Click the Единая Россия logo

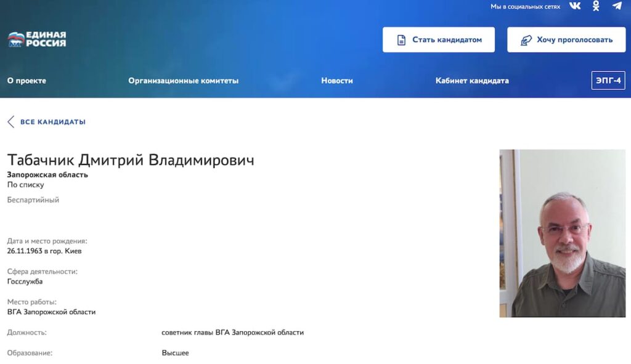(37, 39)
